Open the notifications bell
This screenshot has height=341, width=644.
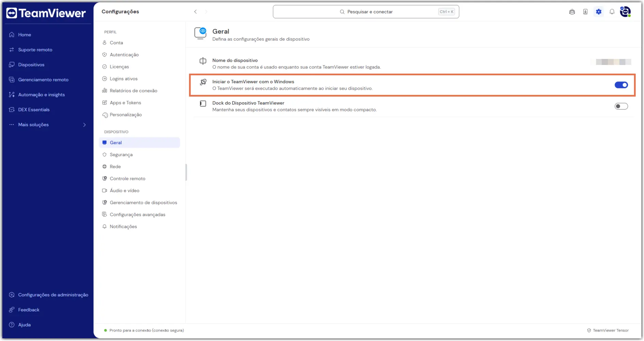(612, 12)
